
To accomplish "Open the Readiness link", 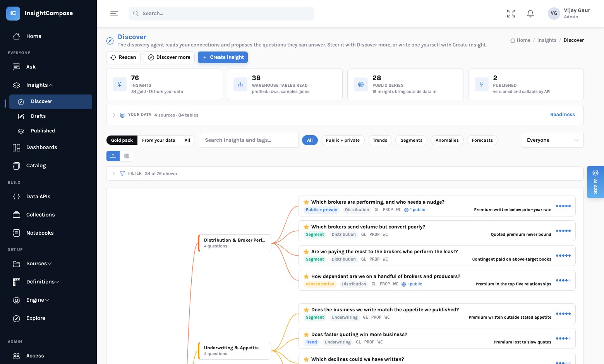I will coord(562,115).
